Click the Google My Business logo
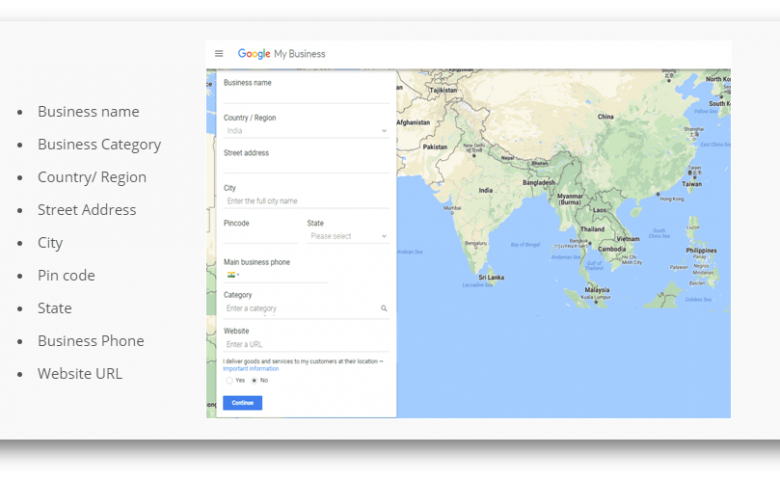The image size is (780, 480). click(x=281, y=54)
